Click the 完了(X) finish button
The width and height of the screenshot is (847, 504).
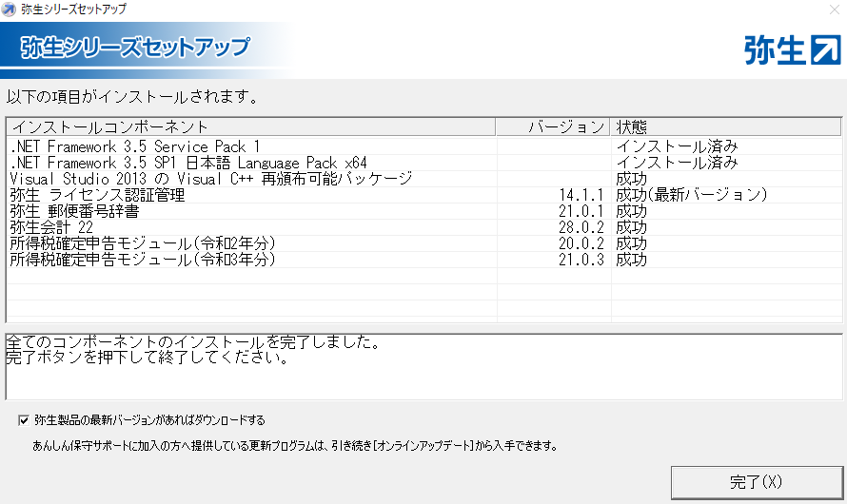tap(757, 482)
